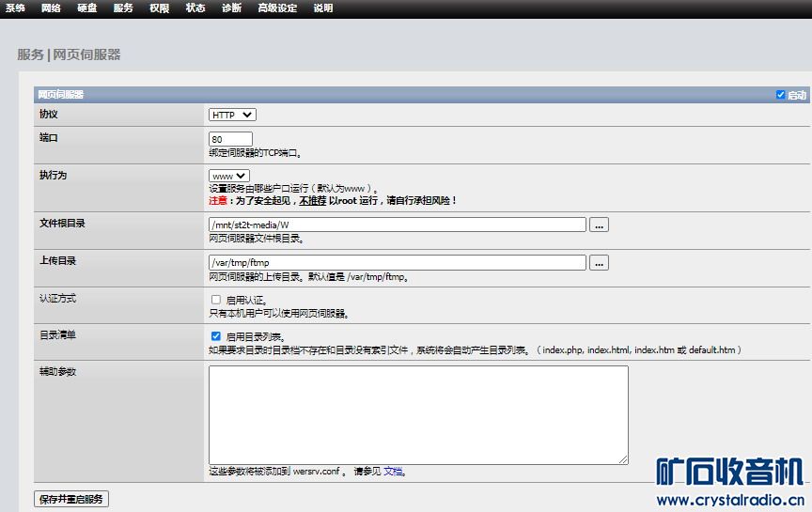Viewport: 812px width, 512px height.
Task: Open the 网络 menu
Action: [x=51, y=8]
